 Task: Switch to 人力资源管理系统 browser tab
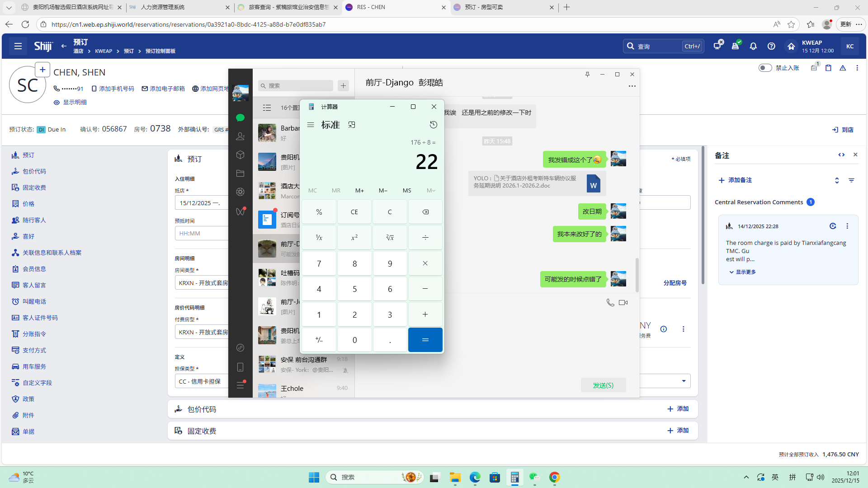pyautogui.click(x=163, y=7)
